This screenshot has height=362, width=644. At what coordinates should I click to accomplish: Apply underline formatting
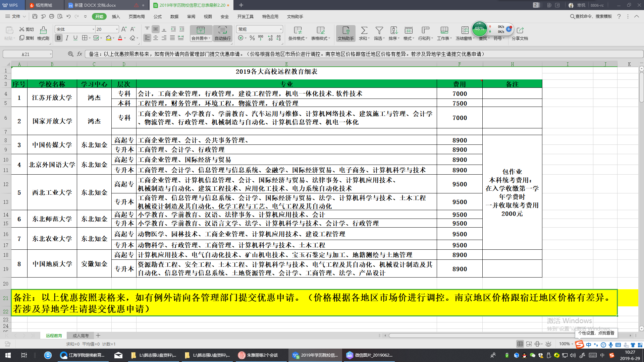point(75,38)
